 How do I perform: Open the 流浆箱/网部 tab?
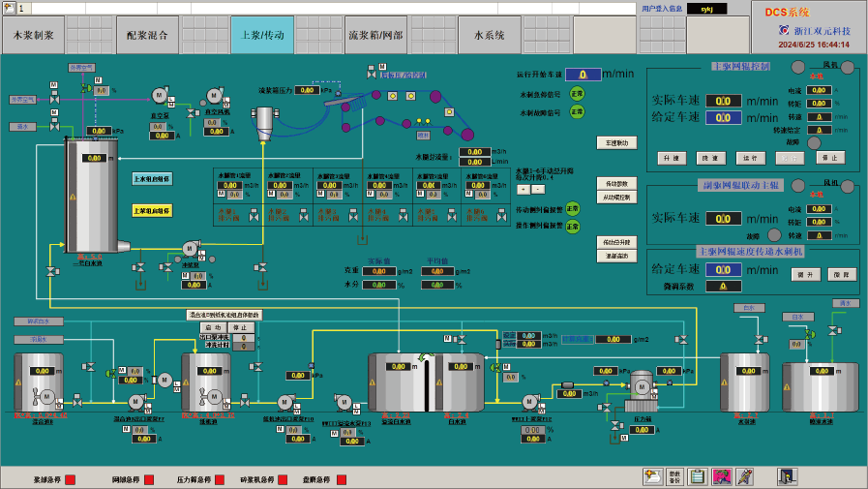374,35
